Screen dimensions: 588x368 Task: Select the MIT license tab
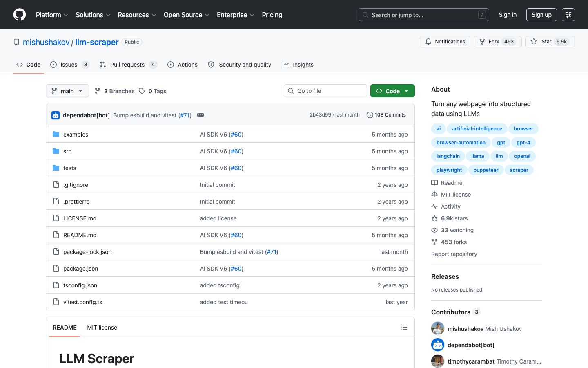(x=102, y=328)
